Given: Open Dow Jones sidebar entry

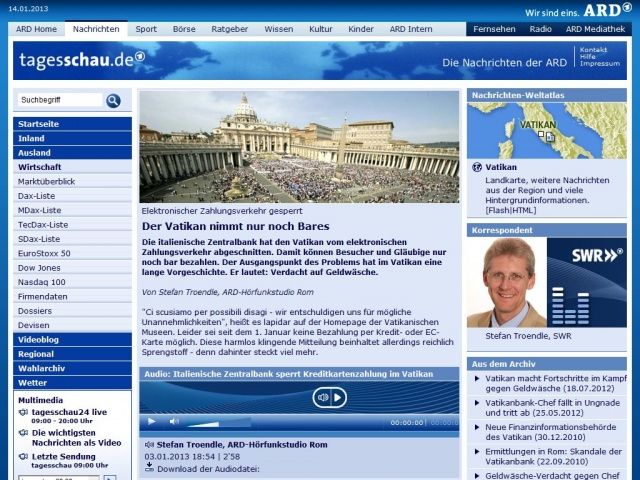Looking at the screenshot, I should point(72,268).
